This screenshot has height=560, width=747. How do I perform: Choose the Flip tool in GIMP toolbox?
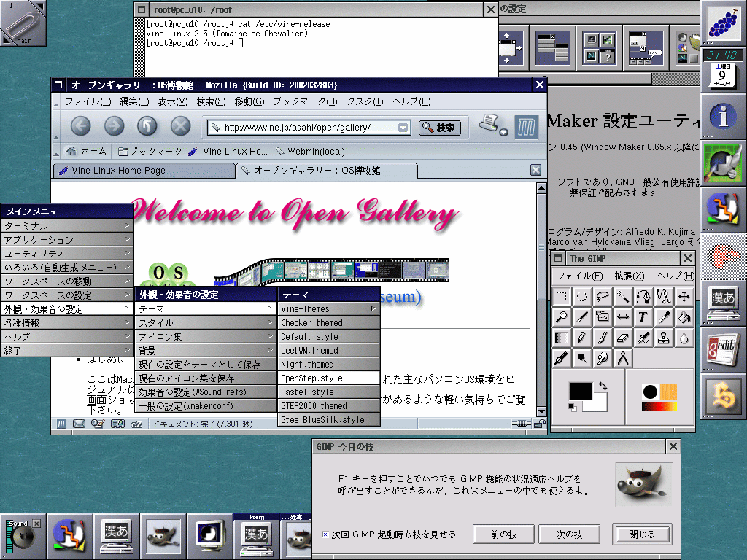pos(623,317)
